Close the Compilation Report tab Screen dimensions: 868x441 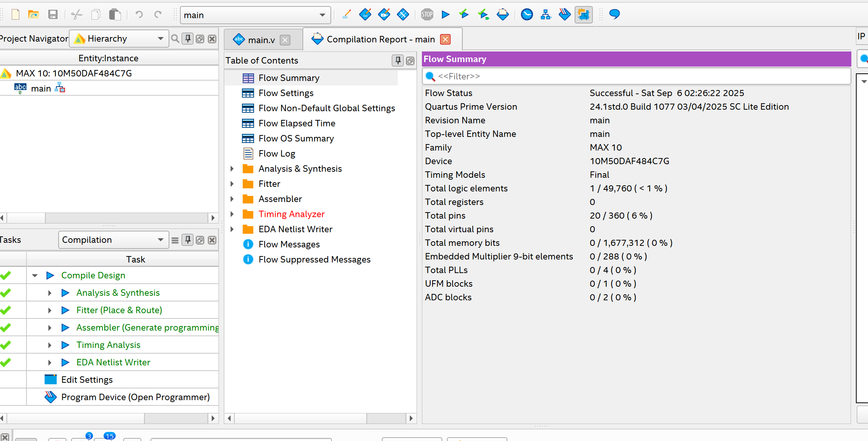[x=446, y=39]
